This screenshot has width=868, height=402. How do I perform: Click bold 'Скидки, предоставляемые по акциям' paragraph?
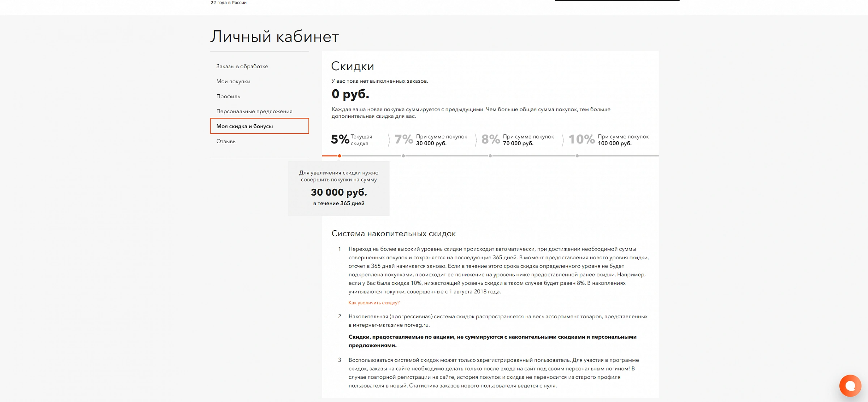pyautogui.click(x=493, y=341)
